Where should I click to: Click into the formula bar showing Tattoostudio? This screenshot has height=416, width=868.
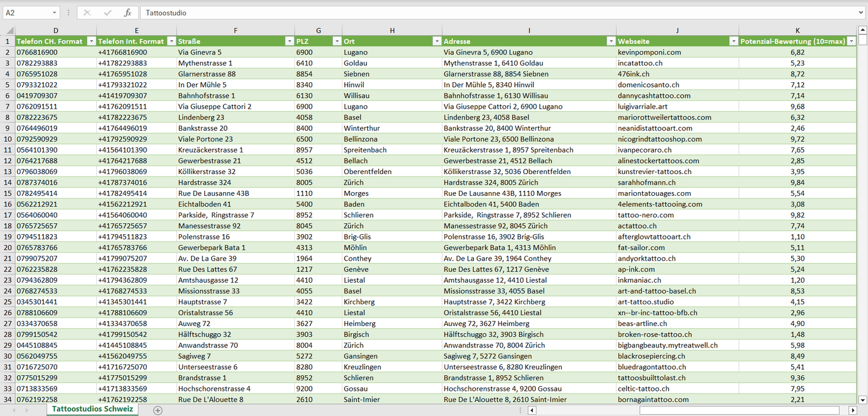click(x=481, y=13)
